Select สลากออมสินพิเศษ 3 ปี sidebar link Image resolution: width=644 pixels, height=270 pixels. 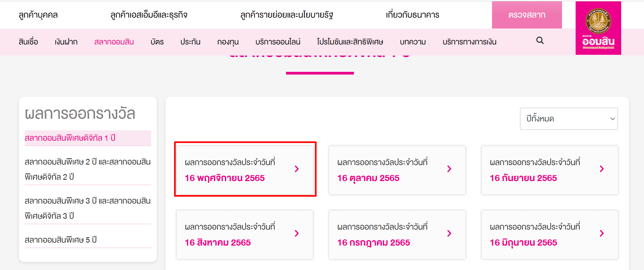click(x=87, y=208)
